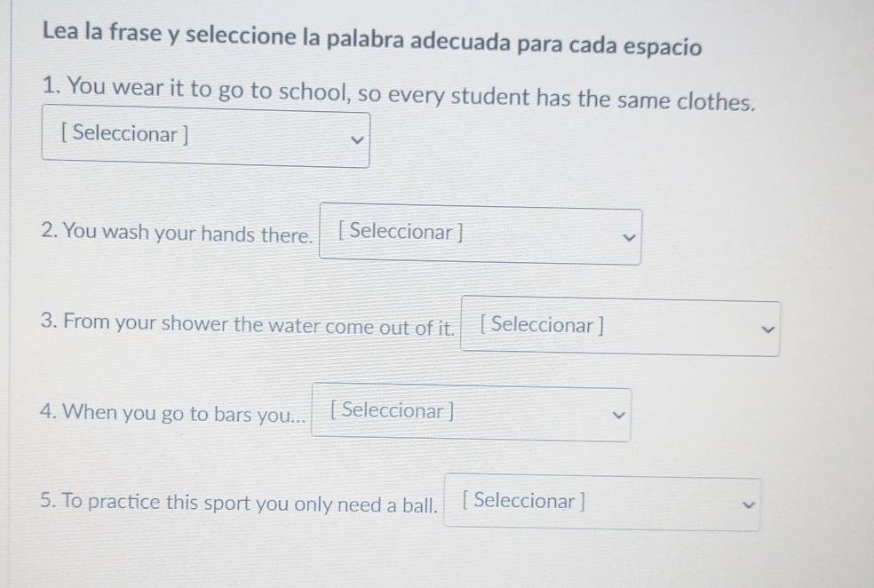Viewport: 874px width, 588px height.
Task: Click the "[ Seleccionar ]" placeholder in question 4
Action: click(392, 411)
